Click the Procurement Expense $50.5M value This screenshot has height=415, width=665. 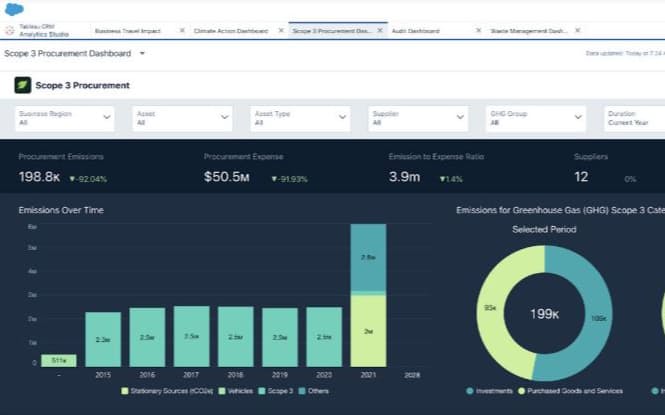[x=226, y=177]
